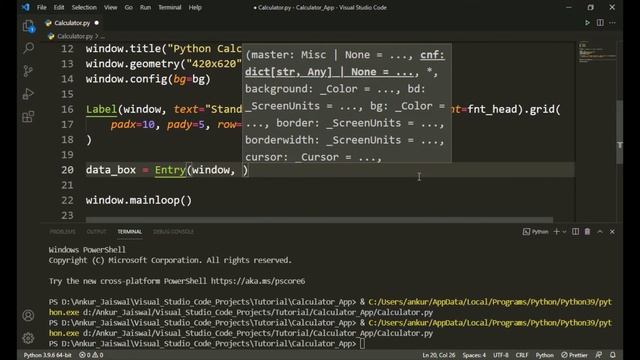This screenshot has width=640, height=360.
Task: Open the new terminal launch profile dropdown
Action: [x=564, y=232]
